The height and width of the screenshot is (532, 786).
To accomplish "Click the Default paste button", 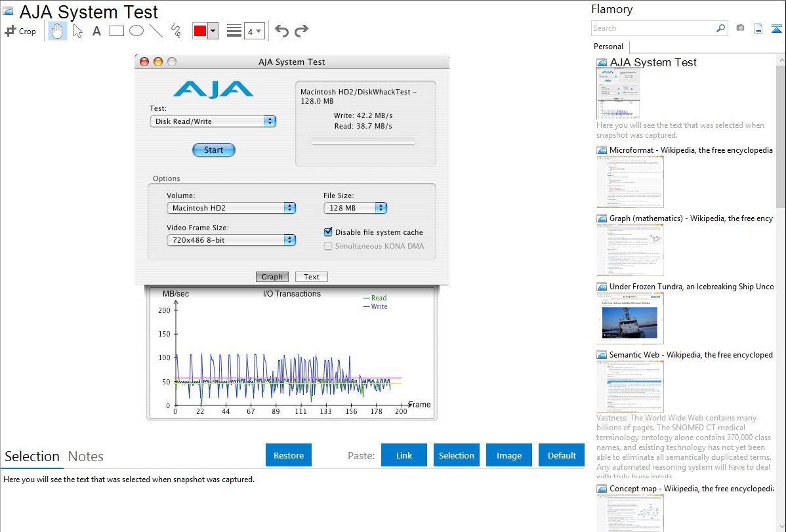I will tap(562, 455).
